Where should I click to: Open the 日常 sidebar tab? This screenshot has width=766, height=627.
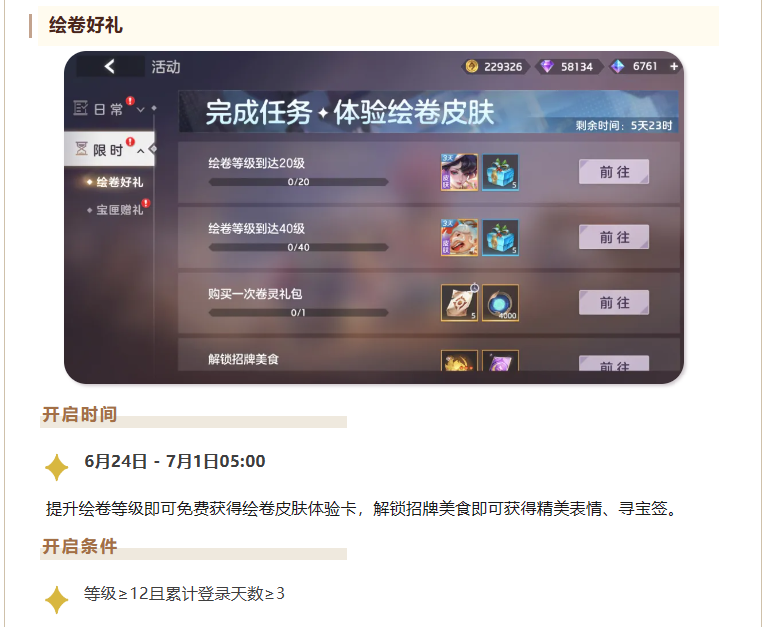[109, 108]
